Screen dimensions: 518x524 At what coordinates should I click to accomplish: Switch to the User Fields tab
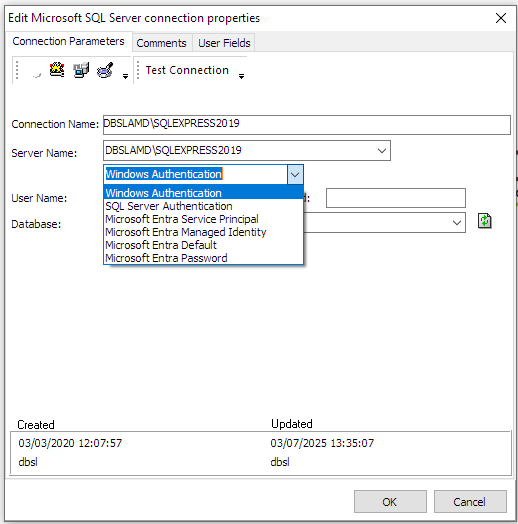point(224,43)
